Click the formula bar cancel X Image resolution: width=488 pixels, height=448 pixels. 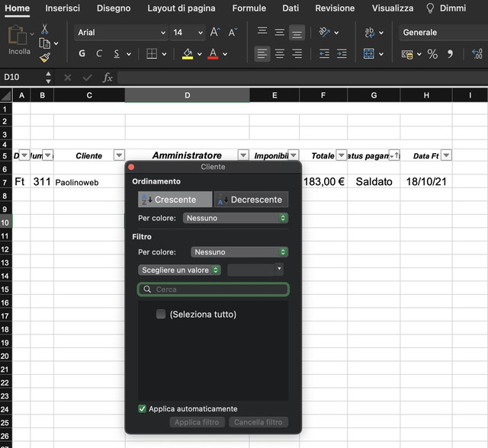(x=68, y=77)
